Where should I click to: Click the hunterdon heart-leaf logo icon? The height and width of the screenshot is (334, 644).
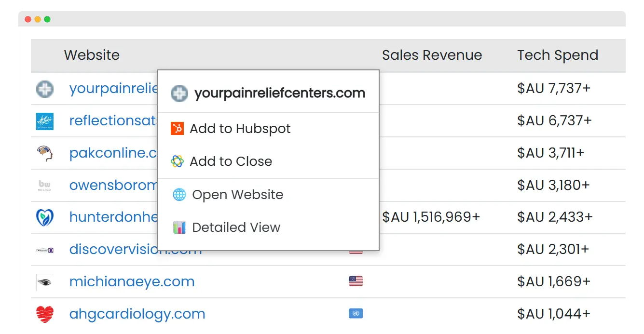coord(45,217)
